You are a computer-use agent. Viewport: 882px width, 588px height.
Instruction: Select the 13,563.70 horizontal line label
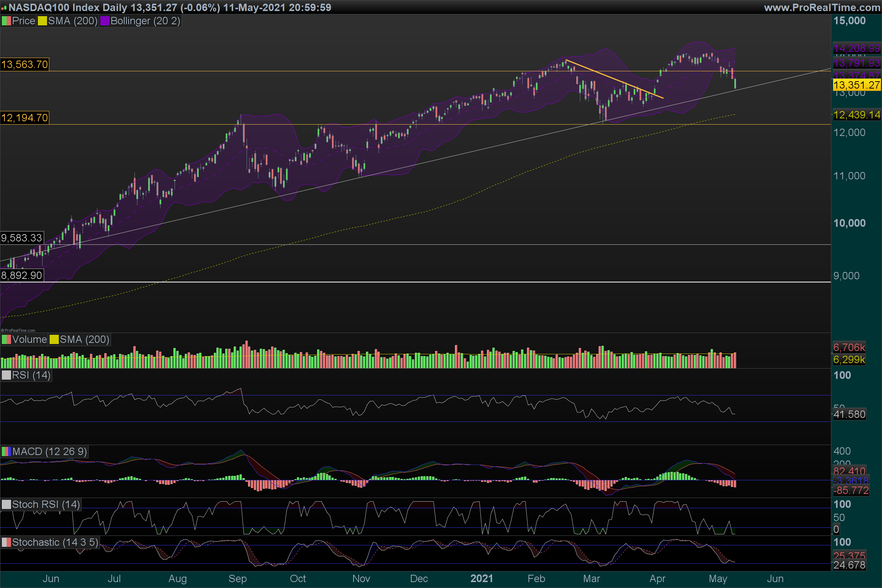(24, 65)
